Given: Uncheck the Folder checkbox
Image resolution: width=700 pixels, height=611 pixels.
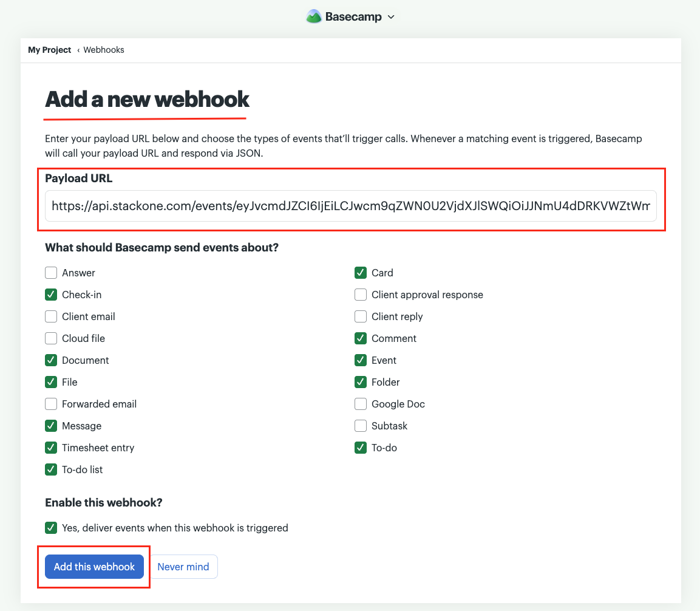Looking at the screenshot, I should (361, 382).
